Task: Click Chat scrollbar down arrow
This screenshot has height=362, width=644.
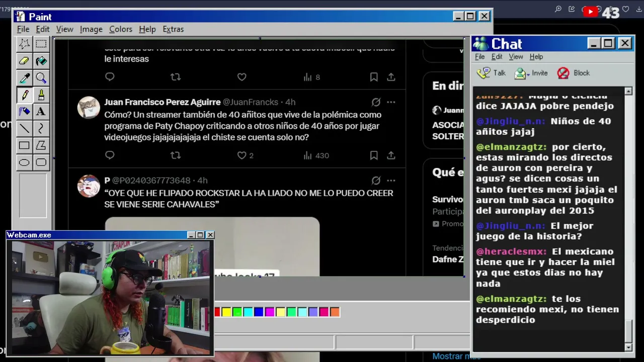Action: [x=628, y=347]
